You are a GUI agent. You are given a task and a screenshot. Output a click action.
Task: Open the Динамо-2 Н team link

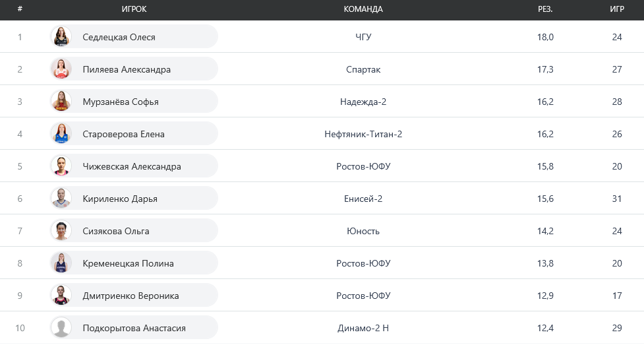363,328
